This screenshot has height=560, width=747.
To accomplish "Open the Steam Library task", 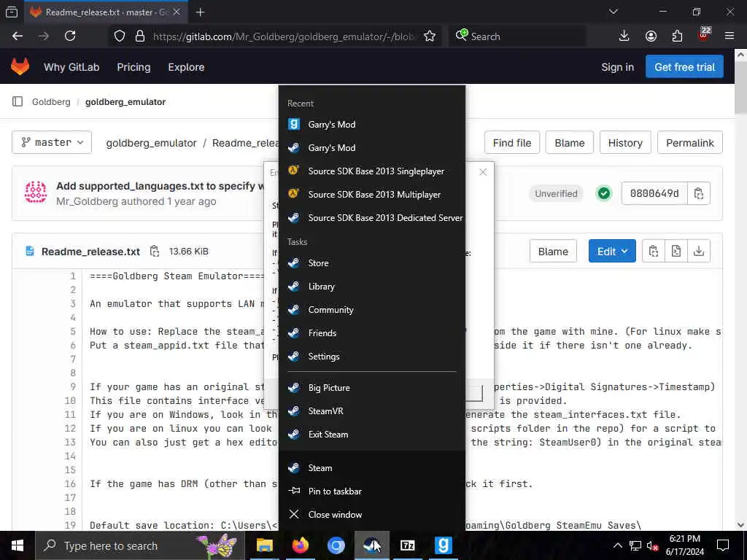I will coord(371,286).
